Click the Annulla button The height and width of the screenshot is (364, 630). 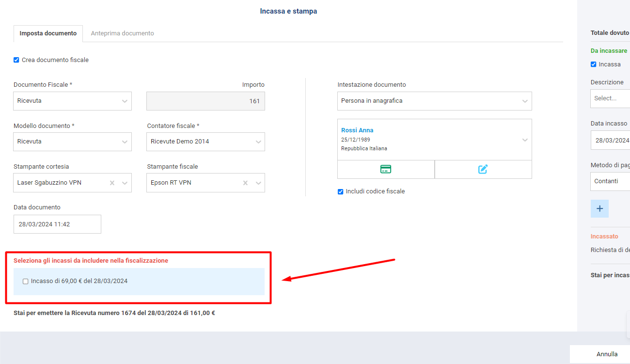click(607, 354)
